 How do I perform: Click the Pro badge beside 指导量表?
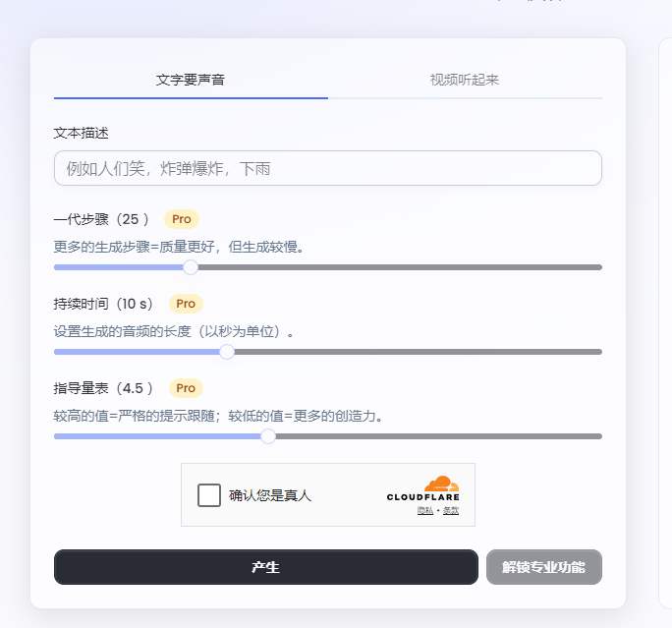point(186,388)
